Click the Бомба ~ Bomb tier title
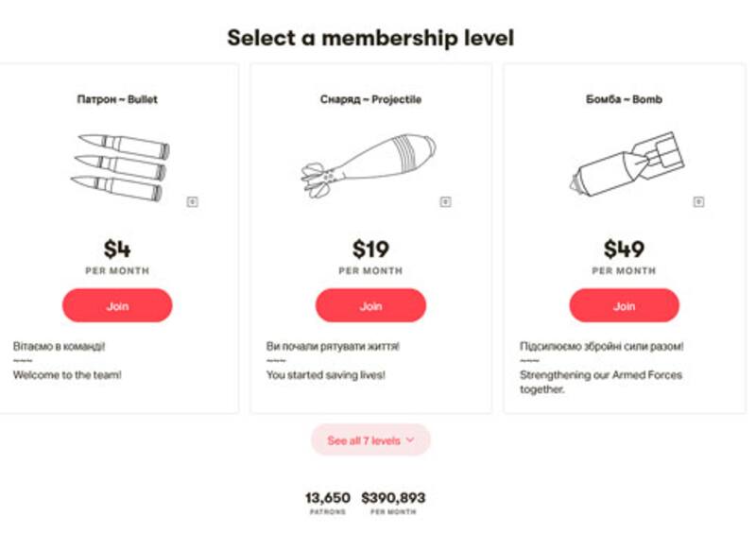Image resolution: width=756 pixels, height=534 pixels. click(624, 99)
